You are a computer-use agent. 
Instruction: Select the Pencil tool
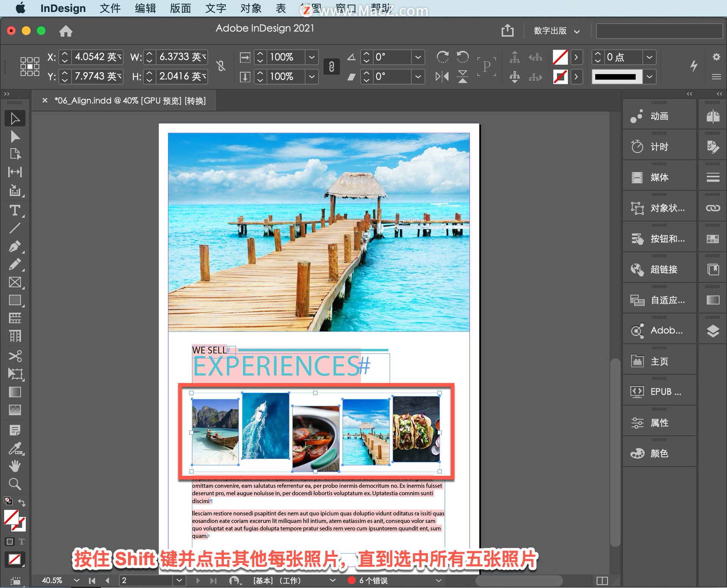pos(15,264)
